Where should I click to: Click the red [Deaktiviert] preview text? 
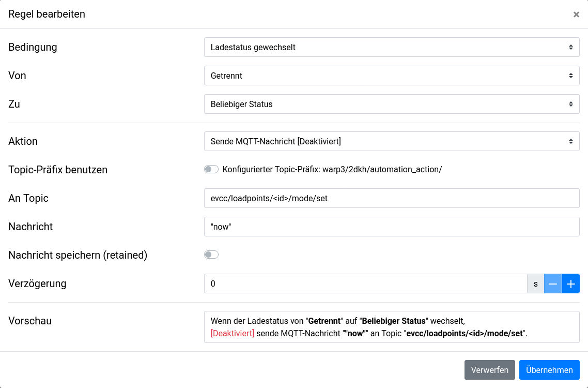click(x=233, y=334)
